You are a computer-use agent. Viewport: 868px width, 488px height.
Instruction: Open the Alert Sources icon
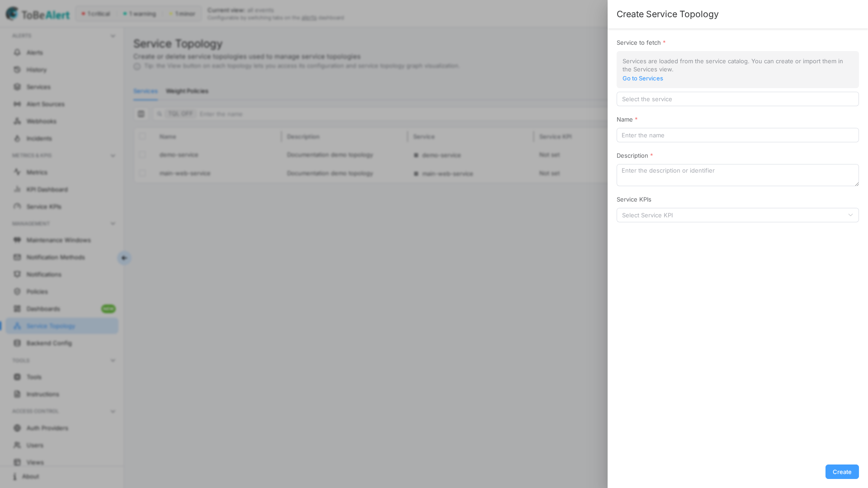17,104
